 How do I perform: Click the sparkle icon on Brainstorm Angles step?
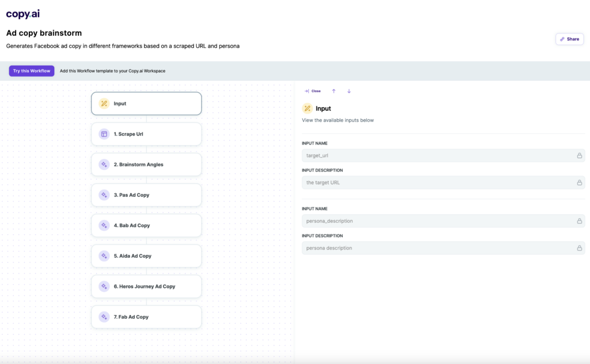tap(105, 164)
